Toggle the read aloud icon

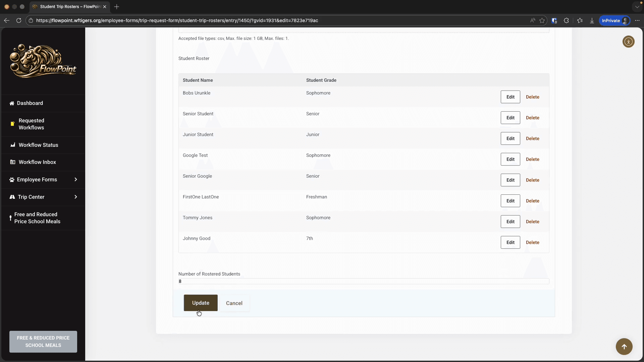[x=532, y=20]
